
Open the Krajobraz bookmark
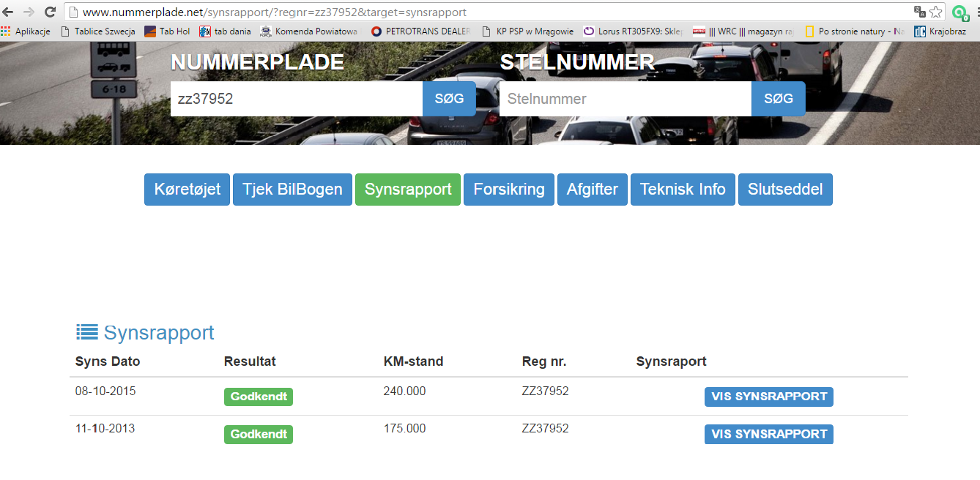(x=940, y=31)
